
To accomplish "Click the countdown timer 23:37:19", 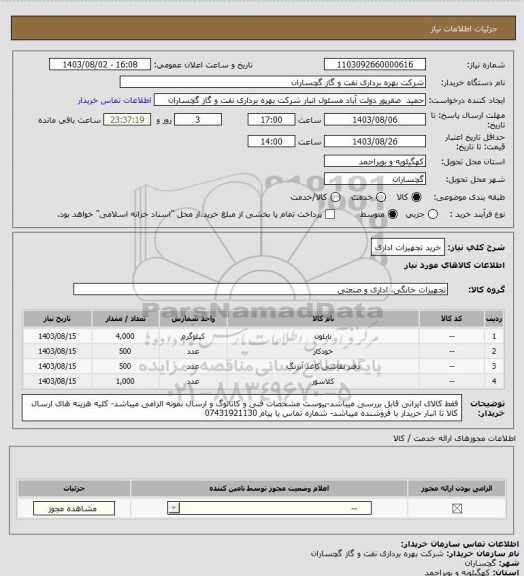I will 127,120.
